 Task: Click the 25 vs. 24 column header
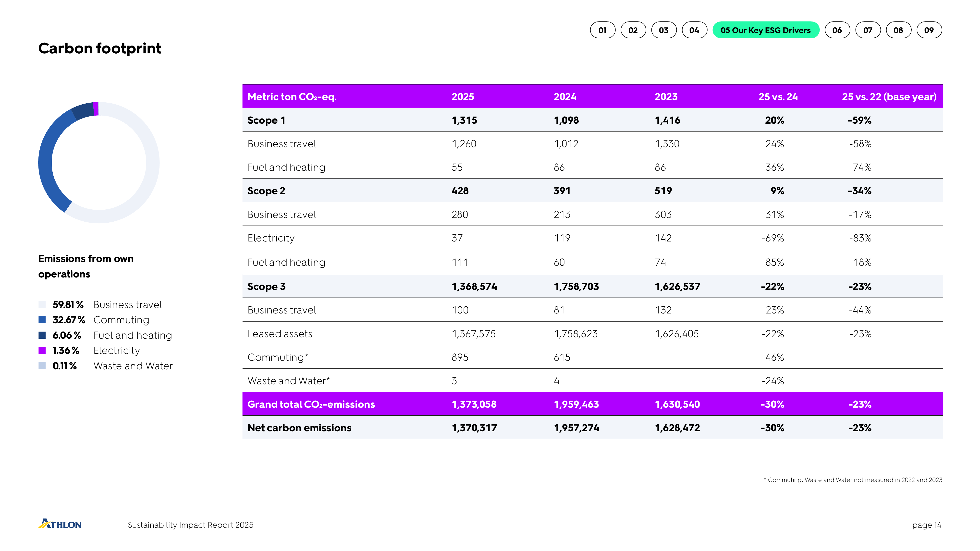click(x=778, y=96)
